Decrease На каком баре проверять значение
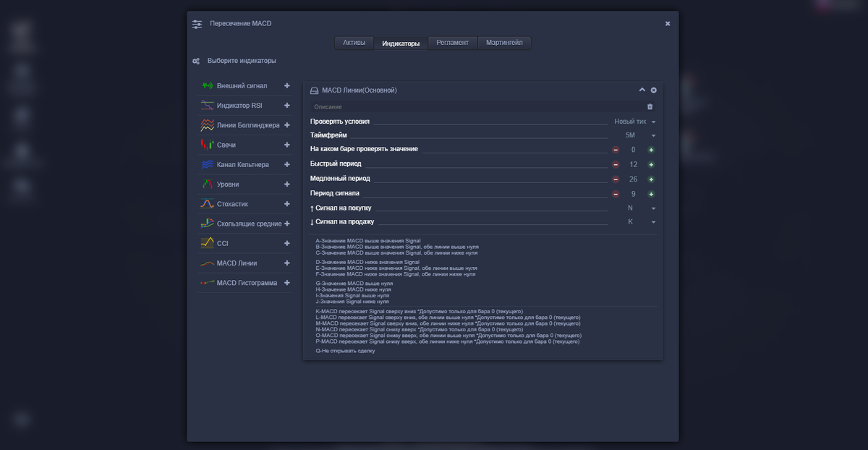The height and width of the screenshot is (450, 868). coord(616,150)
